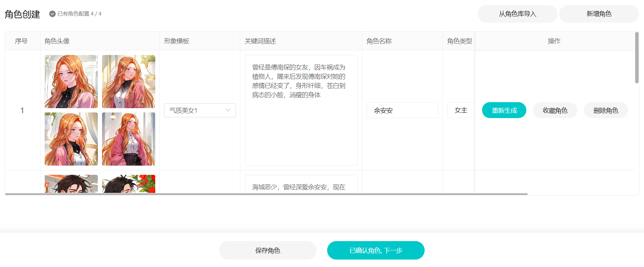Edit the 余安安 character name field
The image size is (644, 267).
tap(402, 110)
